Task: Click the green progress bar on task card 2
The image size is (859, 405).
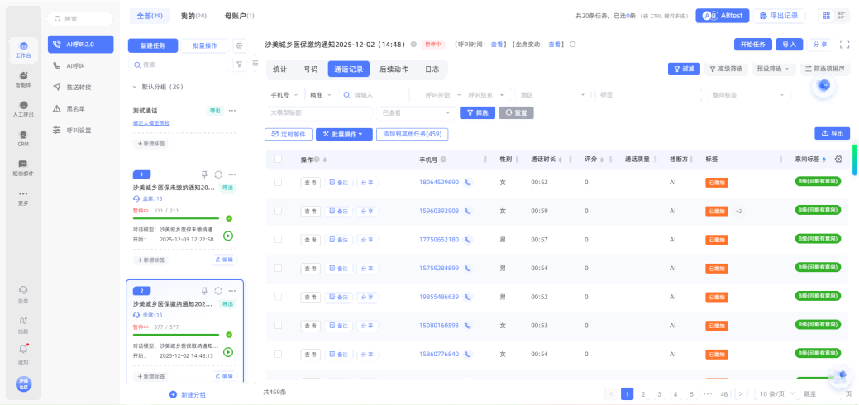Action: (x=176, y=333)
